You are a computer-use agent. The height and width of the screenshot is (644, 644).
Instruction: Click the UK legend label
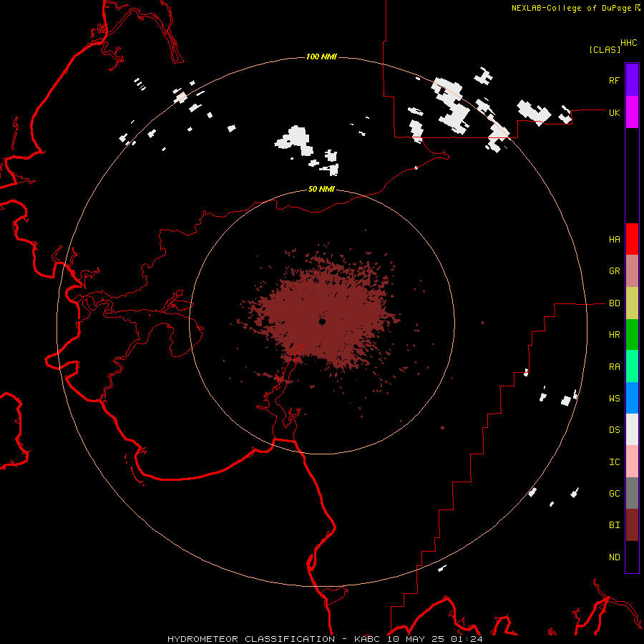coord(614,112)
